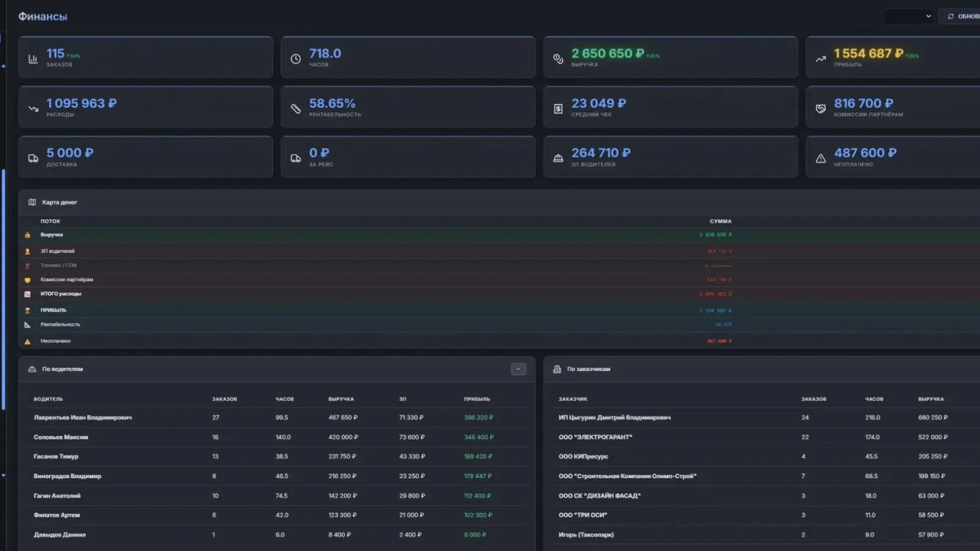The width and height of the screenshot is (980, 551).
Task: Click the trending-down icon in Расходы card
Action: tap(33, 109)
